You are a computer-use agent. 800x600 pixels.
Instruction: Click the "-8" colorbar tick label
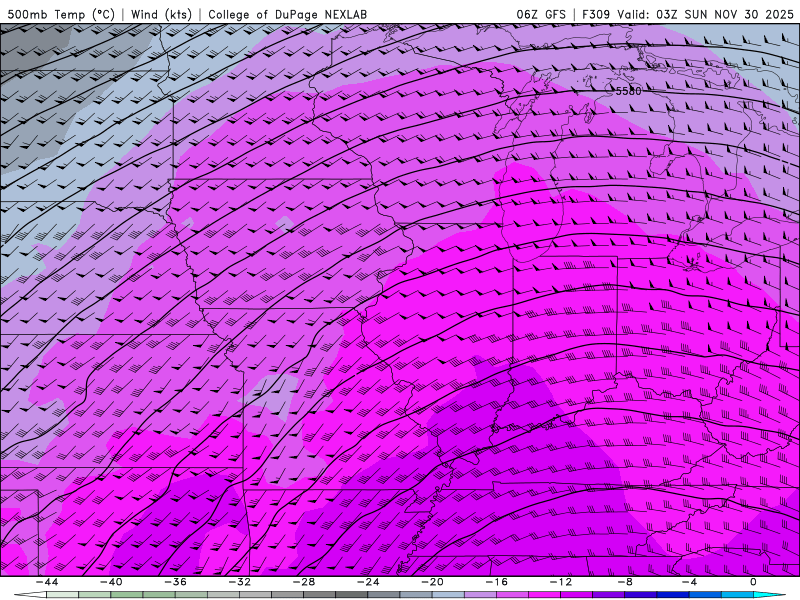pos(626,582)
